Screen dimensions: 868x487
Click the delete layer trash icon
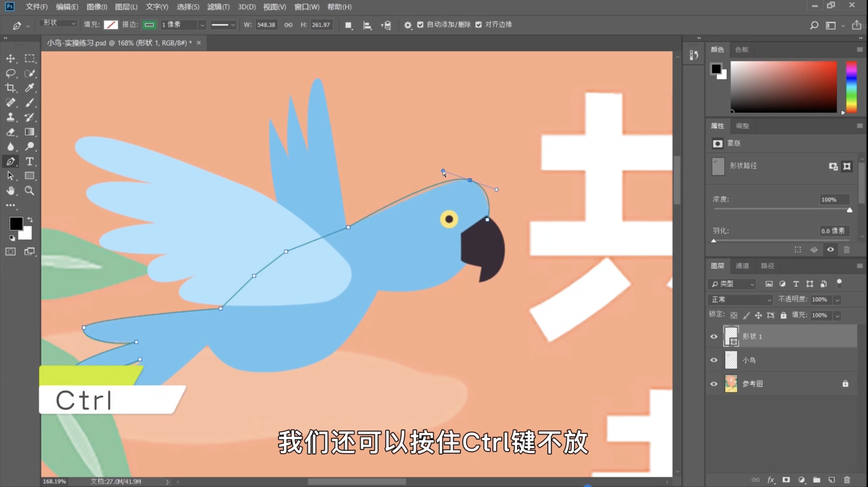(x=847, y=479)
